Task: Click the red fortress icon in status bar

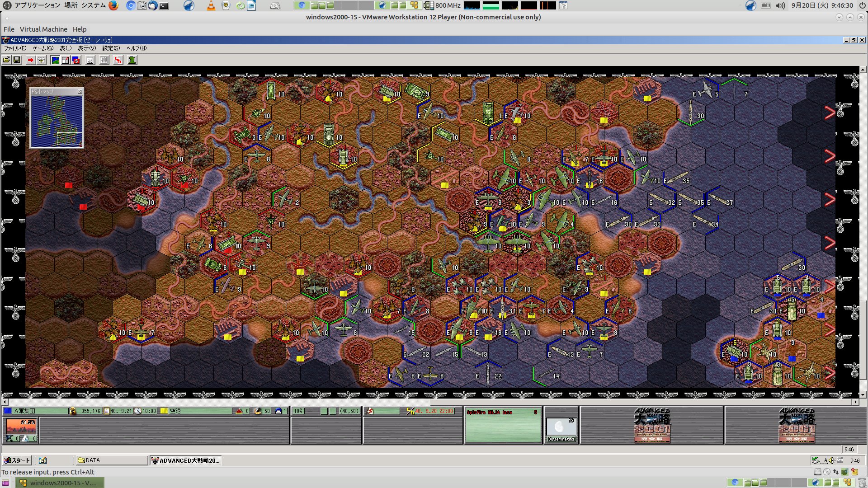Action: coord(239,411)
